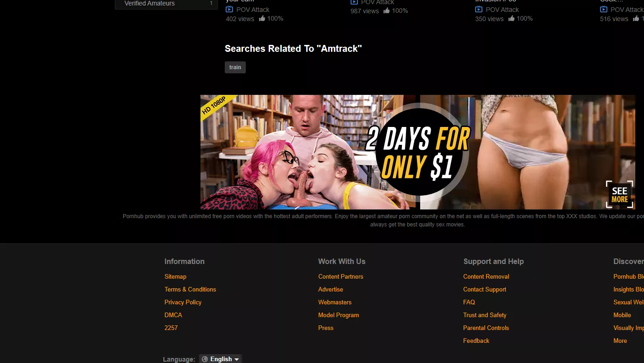Click the thumbs-up icon next to 350 views
Image resolution: width=644 pixels, height=363 pixels.
pyautogui.click(x=511, y=19)
